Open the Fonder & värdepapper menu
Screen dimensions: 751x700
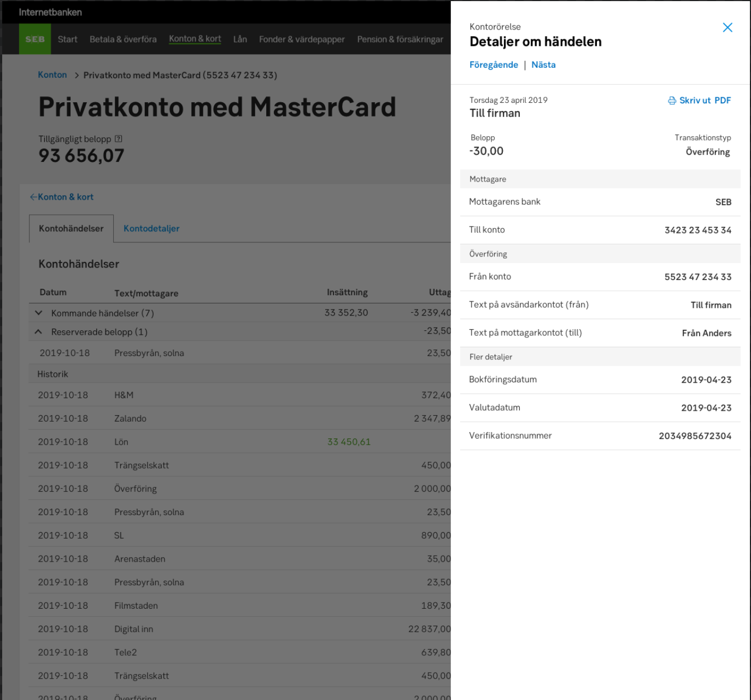[302, 39]
